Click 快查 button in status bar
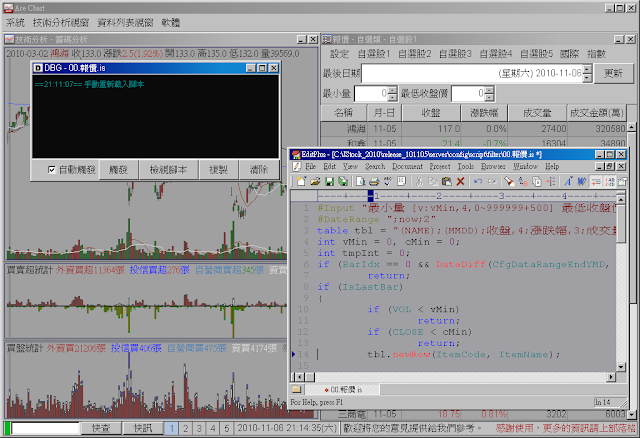The width and height of the screenshot is (640, 438). (x=101, y=428)
